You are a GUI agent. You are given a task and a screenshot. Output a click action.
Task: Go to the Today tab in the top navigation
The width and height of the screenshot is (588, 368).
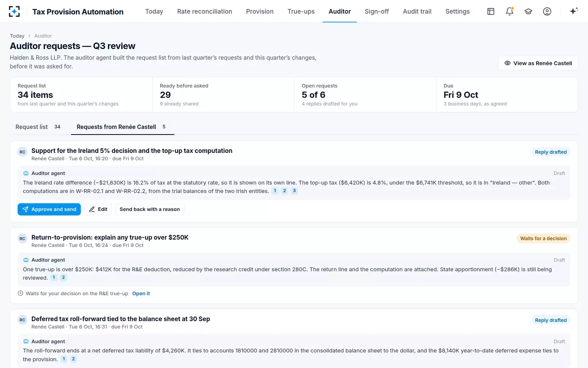(154, 11)
